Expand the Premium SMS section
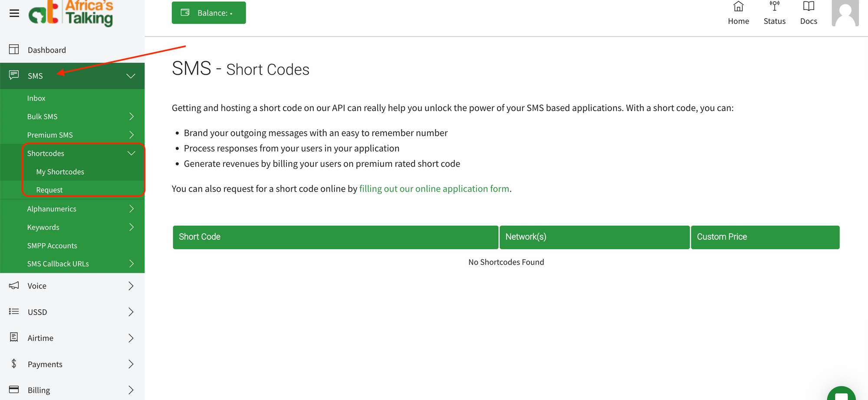 (132, 135)
